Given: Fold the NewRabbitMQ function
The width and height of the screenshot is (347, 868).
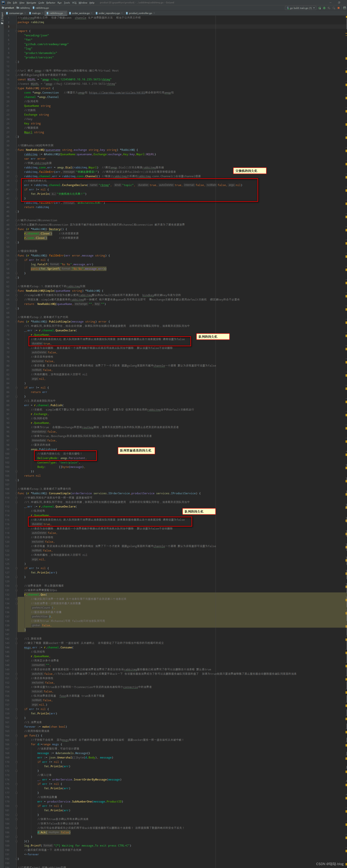Looking at the screenshot, I should (16, 150).
